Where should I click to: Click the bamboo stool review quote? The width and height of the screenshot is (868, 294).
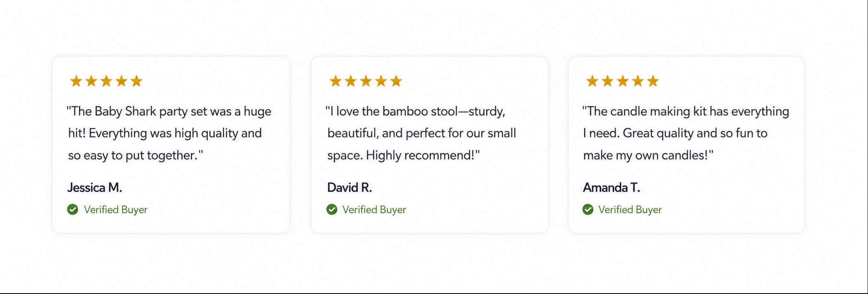click(421, 133)
